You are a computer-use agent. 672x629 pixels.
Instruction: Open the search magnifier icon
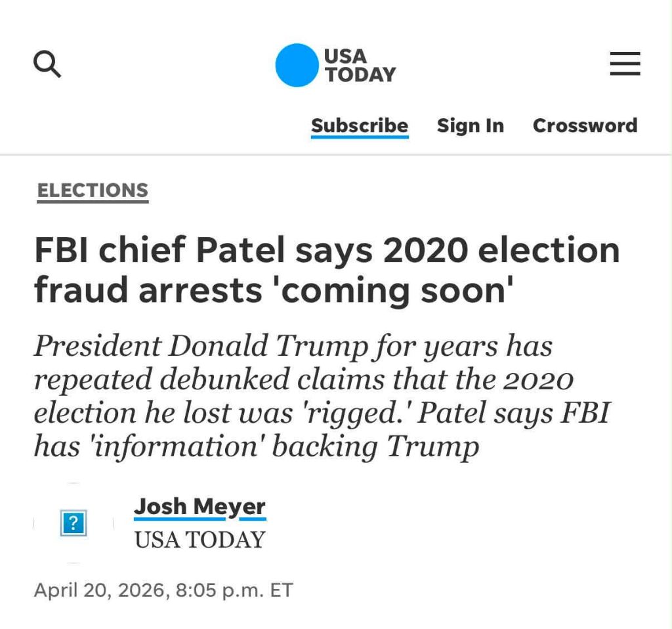[47, 65]
